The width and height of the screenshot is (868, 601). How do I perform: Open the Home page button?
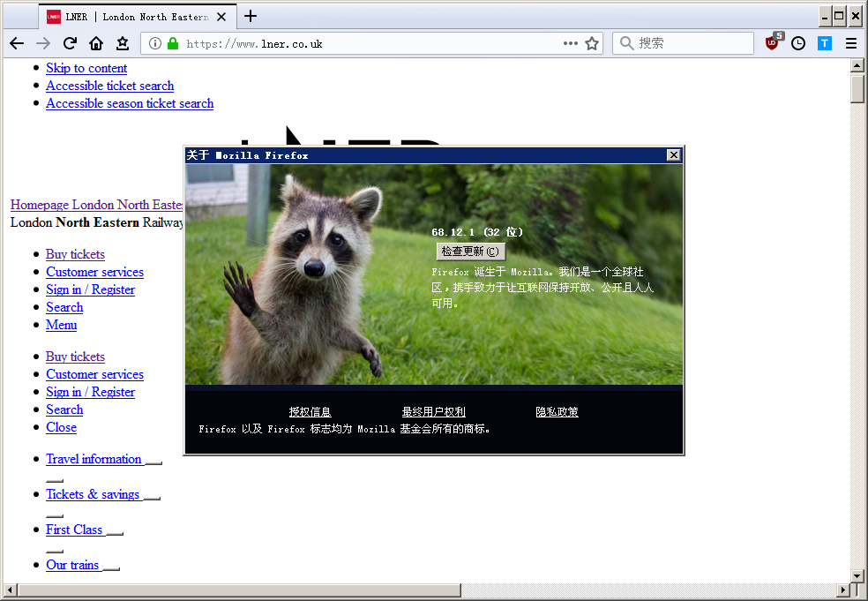coord(96,43)
